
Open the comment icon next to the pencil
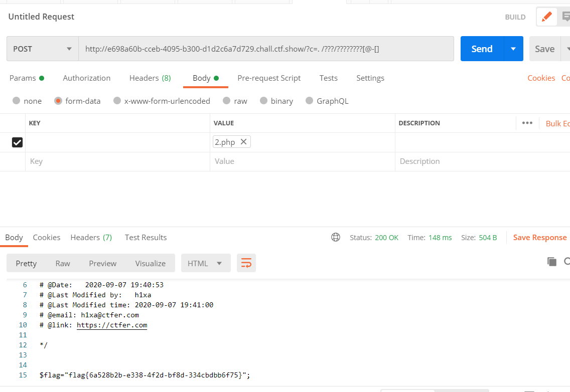[565, 17]
